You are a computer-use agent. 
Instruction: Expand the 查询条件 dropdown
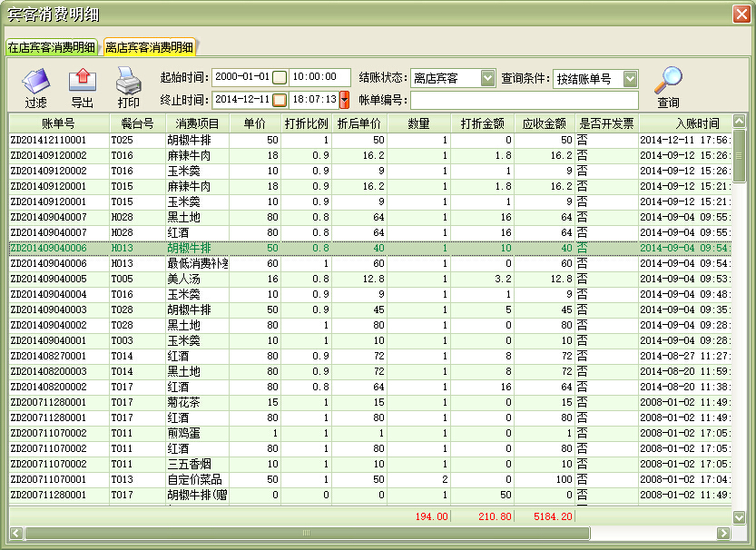tap(630, 79)
